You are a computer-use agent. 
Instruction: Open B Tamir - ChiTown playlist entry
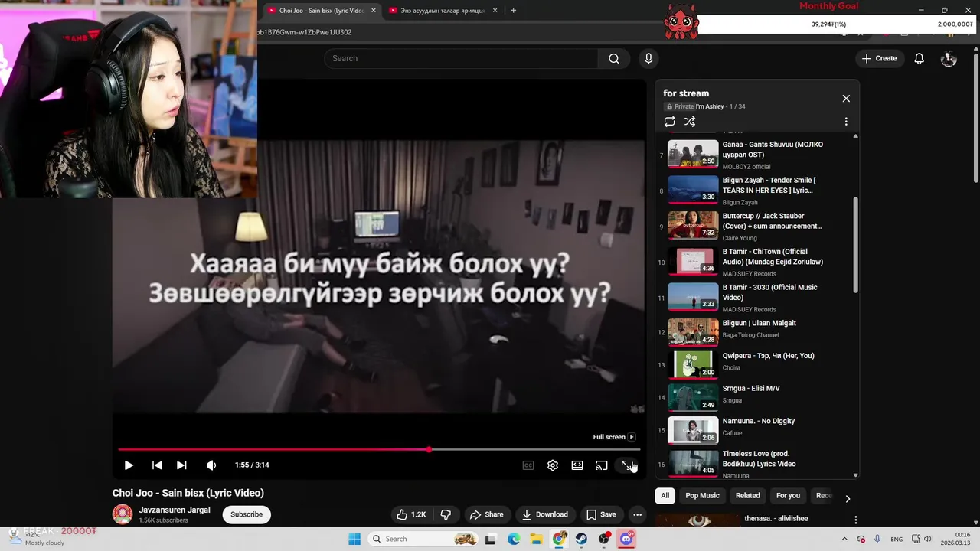(x=756, y=262)
